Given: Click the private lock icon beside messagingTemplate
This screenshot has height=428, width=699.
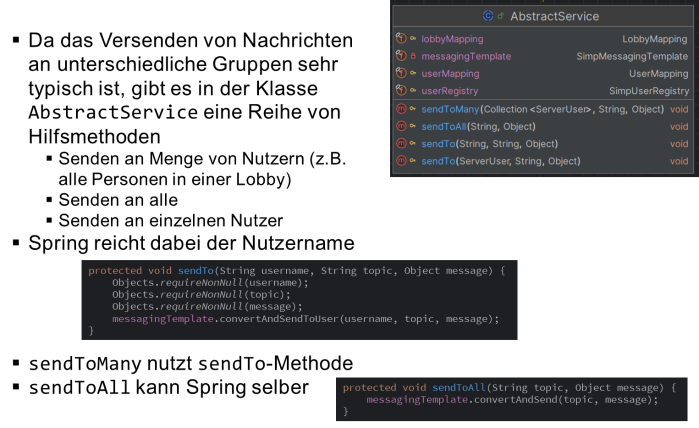Looking at the screenshot, I should point(413,57).
